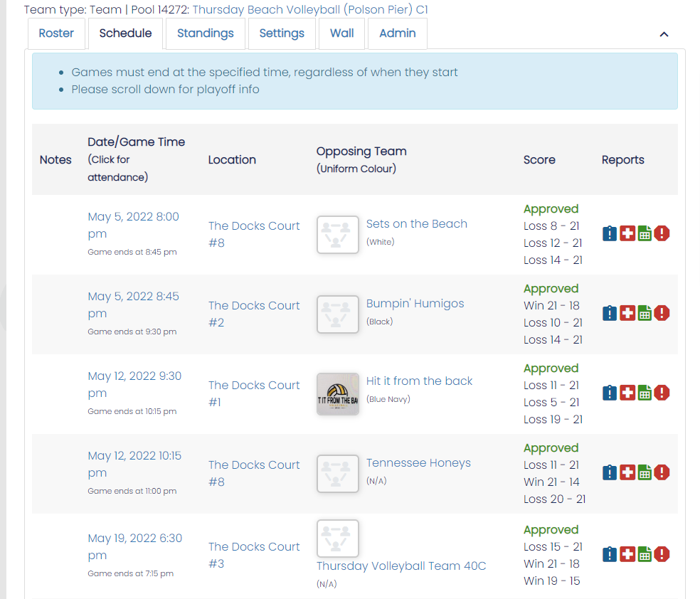Image resolution: width=700 pixels, height=599 pixels.
Task: View The Docks Court #3 location
Action: (254, 556)
